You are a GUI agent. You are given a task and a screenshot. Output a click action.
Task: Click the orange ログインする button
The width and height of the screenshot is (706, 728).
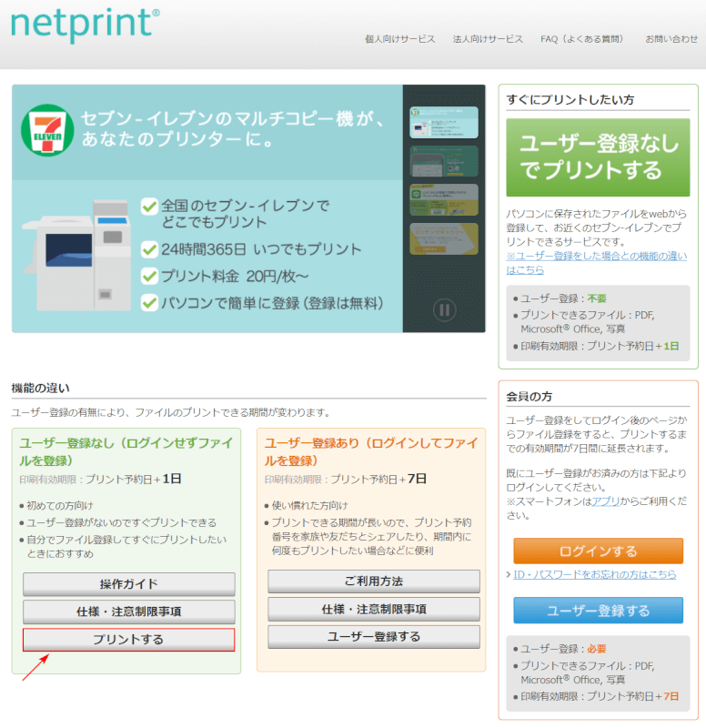coord(598,551)
